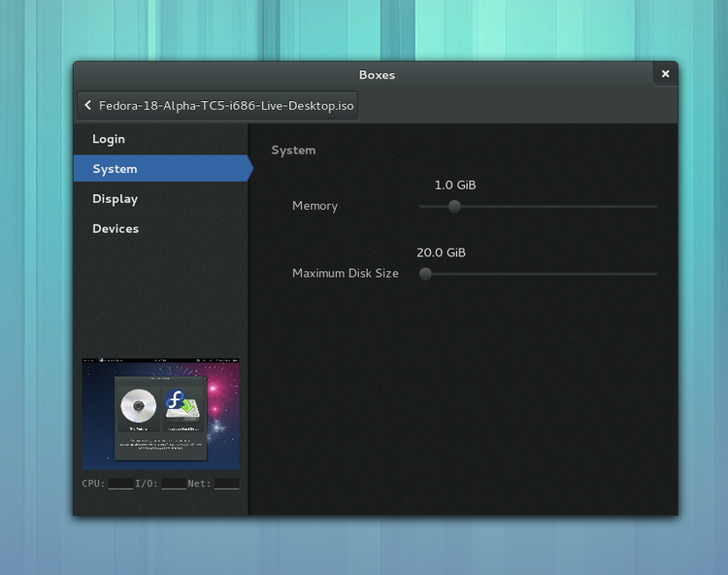Open the Devices settings page
This screenshot has width=728, height=575.
(x=116, y=229)
